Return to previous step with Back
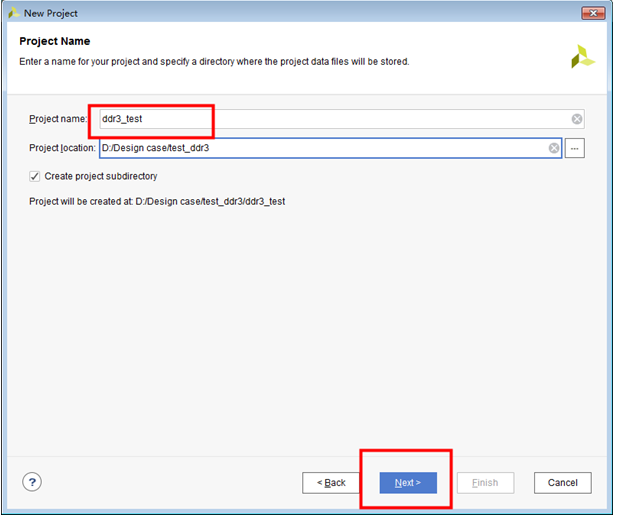617x518 pixels. (332, 485)
